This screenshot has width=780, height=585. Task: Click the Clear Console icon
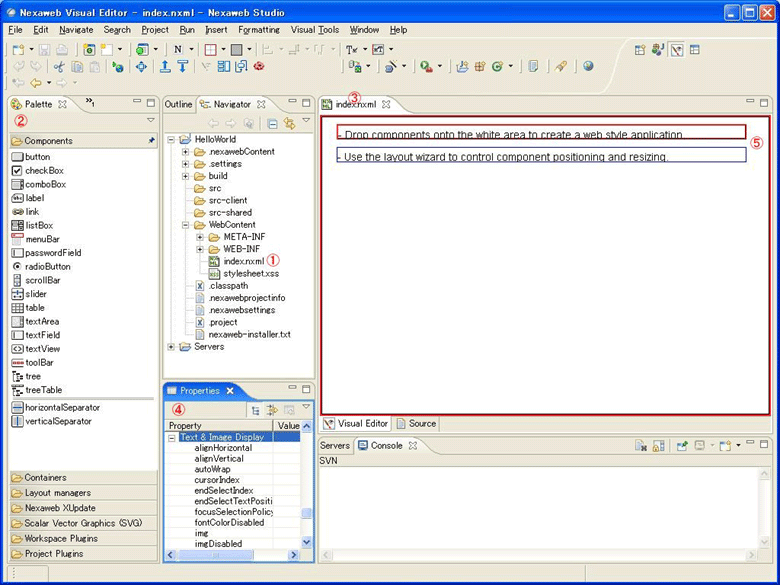coord(641,446)
